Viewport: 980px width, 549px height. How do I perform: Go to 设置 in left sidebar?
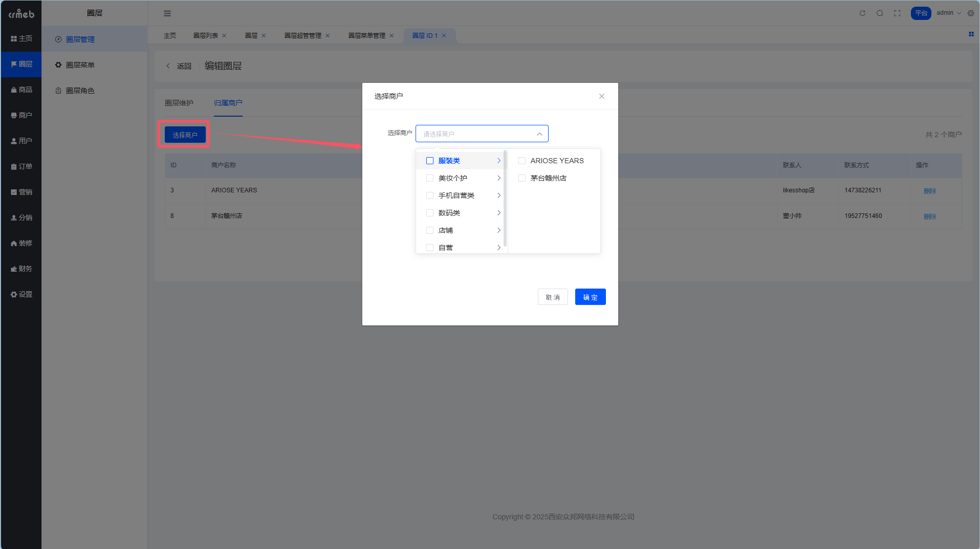[21, 294]
